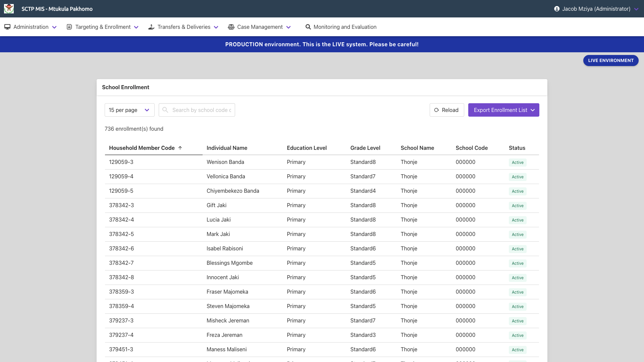
Task: Open the Administration menu
Action: 31,27
